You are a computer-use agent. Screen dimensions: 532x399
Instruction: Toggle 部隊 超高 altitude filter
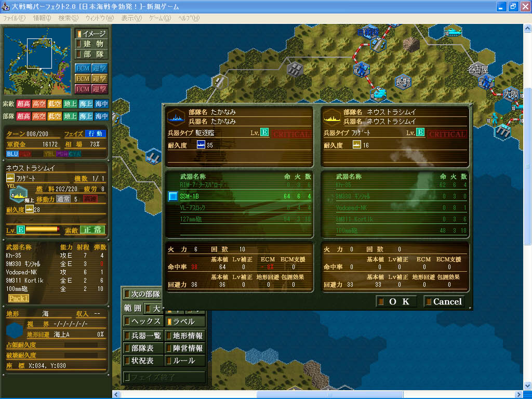(23, 116)
